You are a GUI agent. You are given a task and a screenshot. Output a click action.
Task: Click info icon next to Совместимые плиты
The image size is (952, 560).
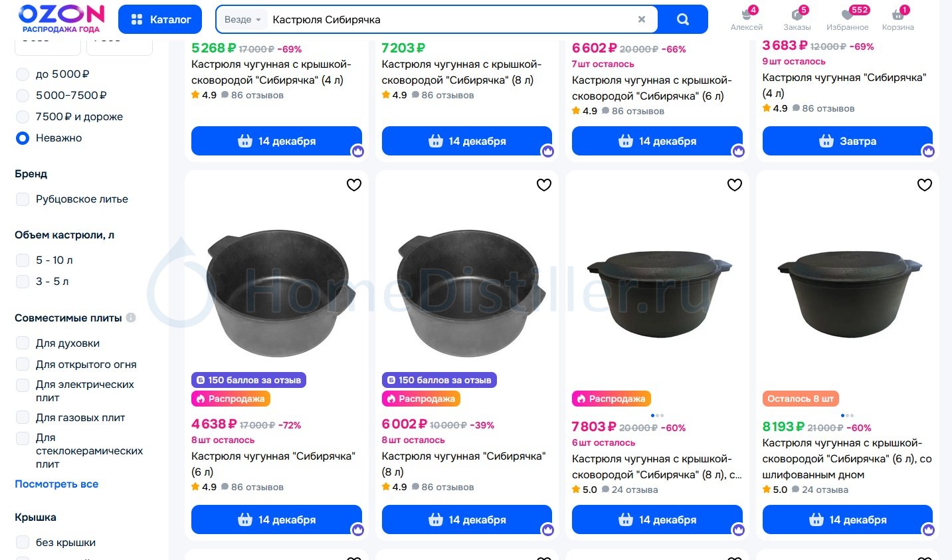(x=131, y=318)
